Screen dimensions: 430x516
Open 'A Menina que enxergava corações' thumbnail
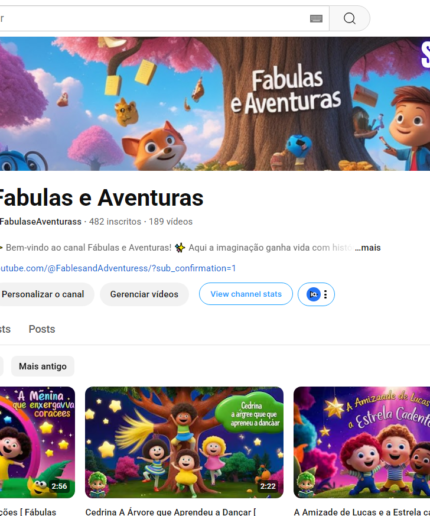[x=37, y=442]
